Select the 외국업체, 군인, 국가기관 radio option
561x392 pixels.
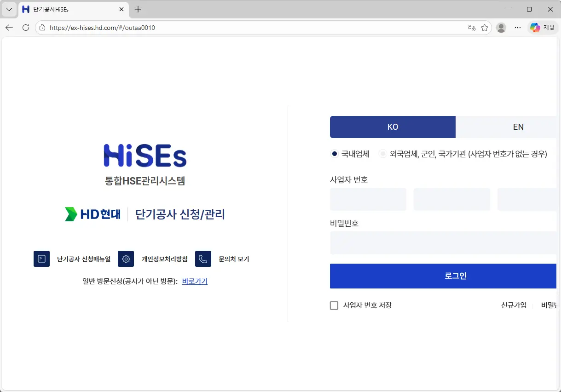pyautogui.click(x=382, y=154)
